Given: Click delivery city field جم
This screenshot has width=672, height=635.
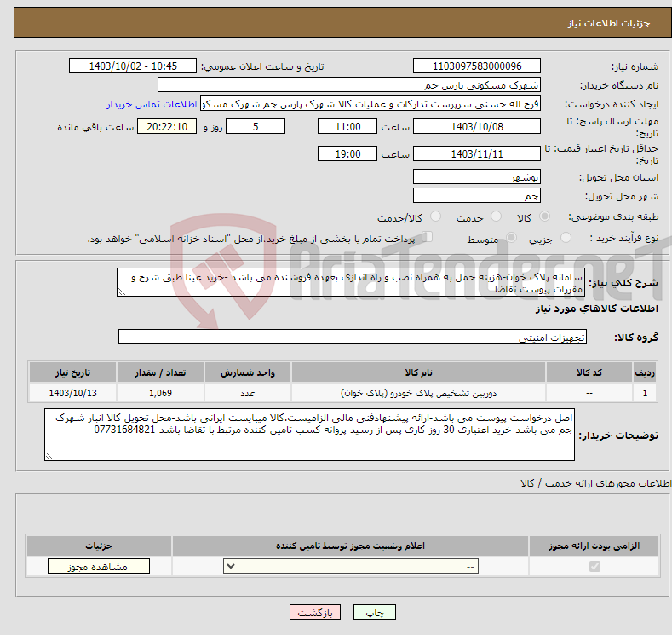Looking at the screenshot, I should click(477, 195).
